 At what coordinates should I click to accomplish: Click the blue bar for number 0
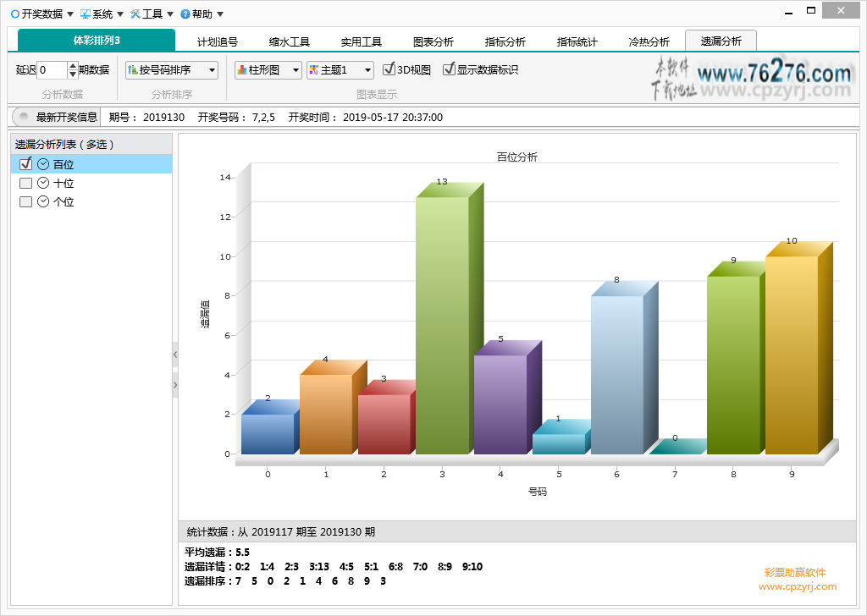pyautogui.click(x=268, y=434)
